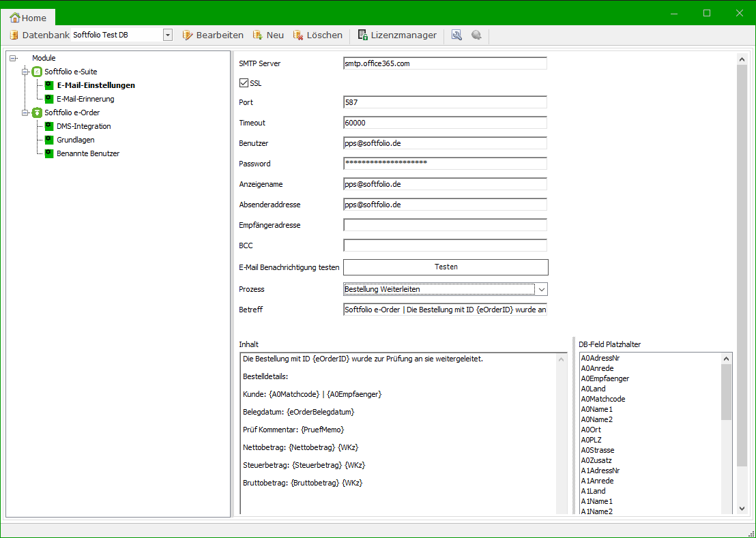
Task: Click the Empfängeradresse input field
Action: [445, 225]
